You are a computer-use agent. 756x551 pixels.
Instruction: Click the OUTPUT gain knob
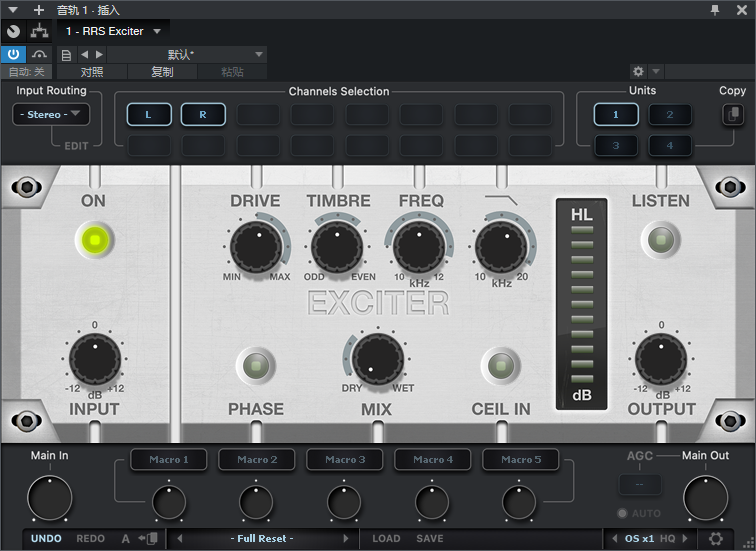coord(661,359)
